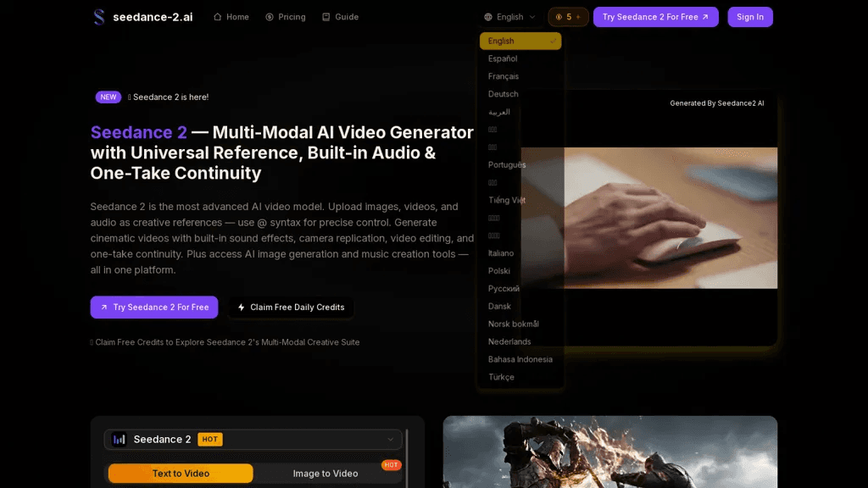Select Norsk bokmål language option

click(520, 324)
